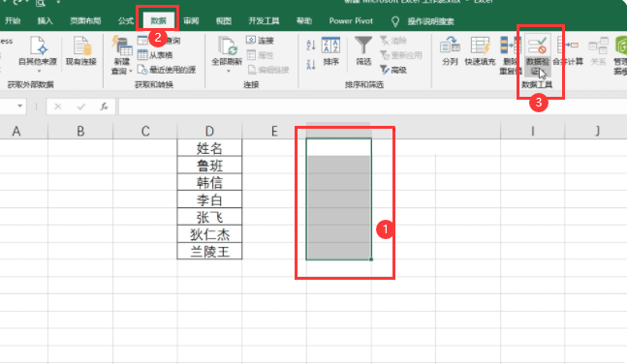This screenshot has width=627, height=364.
Task: Click into the formula bar input
Action: coord(372,106)
